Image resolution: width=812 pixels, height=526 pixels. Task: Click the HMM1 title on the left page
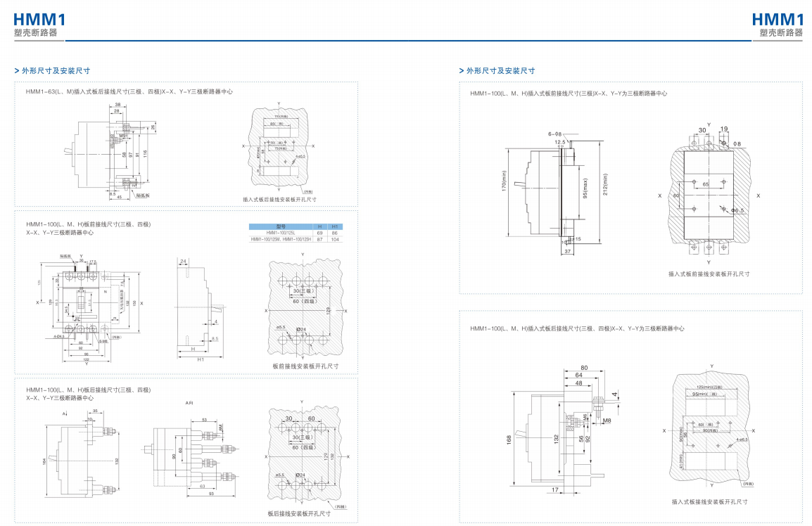[39, 19]
